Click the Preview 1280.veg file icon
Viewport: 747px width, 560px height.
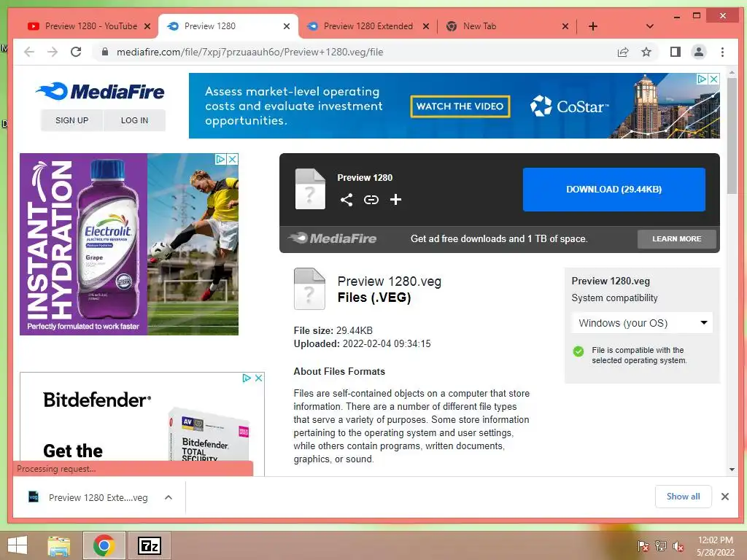point(309,289)
